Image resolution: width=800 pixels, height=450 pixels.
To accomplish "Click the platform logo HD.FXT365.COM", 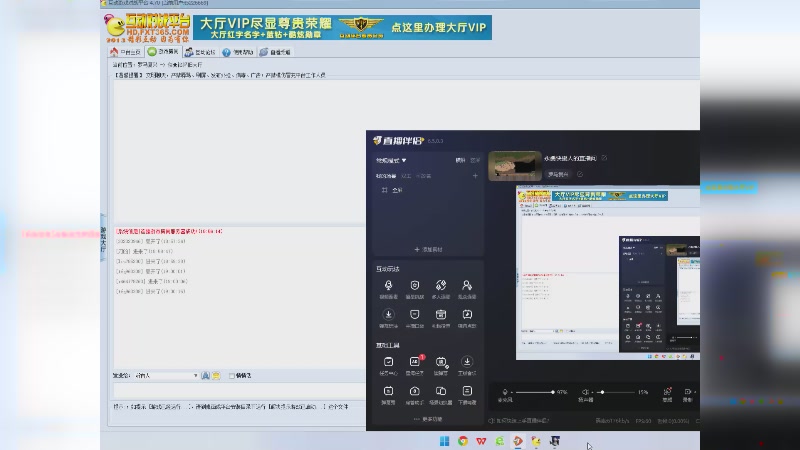I will 147,28.
